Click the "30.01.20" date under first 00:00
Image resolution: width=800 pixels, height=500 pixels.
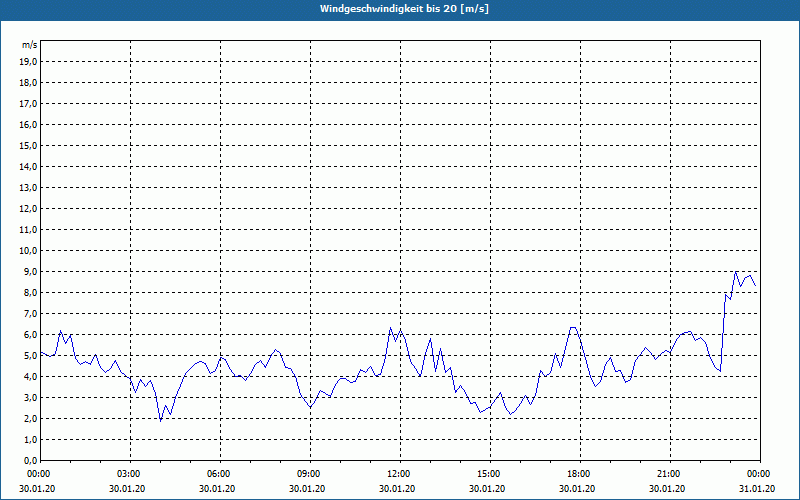37,489
